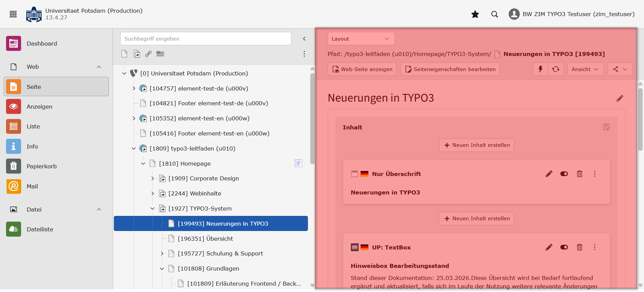Click the Suchbegriff eingeben search field

[205, 39]
